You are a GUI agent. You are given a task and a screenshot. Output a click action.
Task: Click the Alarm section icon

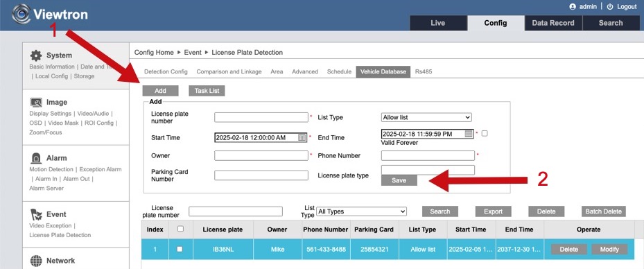pos(36,158)
